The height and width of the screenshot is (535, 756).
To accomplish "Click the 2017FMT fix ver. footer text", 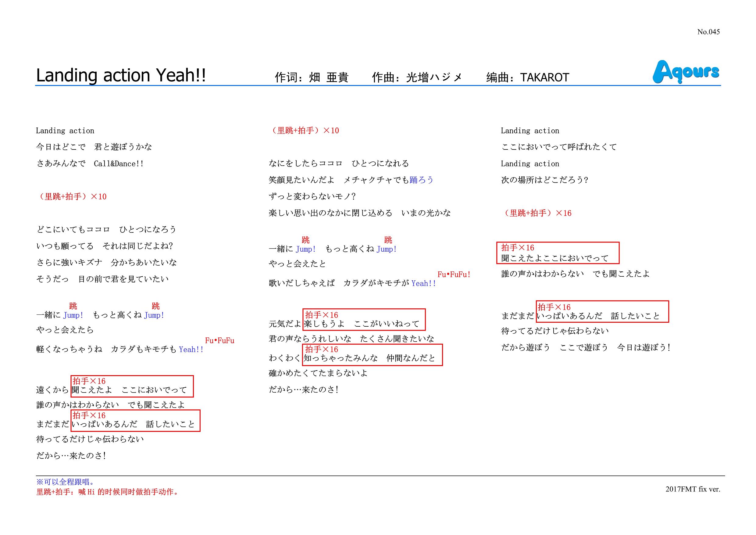I will point(693,489).
